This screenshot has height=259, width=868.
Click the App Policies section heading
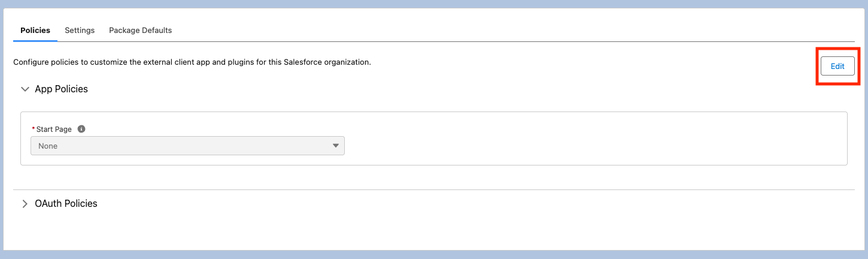click(62, 89)
